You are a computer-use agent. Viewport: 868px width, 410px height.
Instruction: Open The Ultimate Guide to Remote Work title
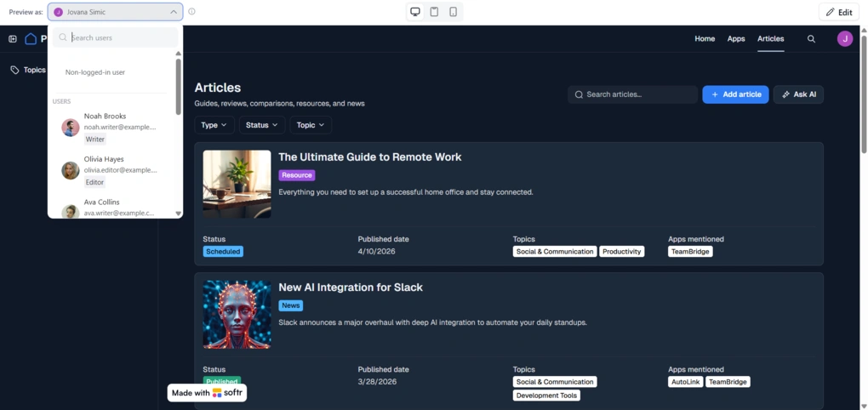[x=370, y=157]
